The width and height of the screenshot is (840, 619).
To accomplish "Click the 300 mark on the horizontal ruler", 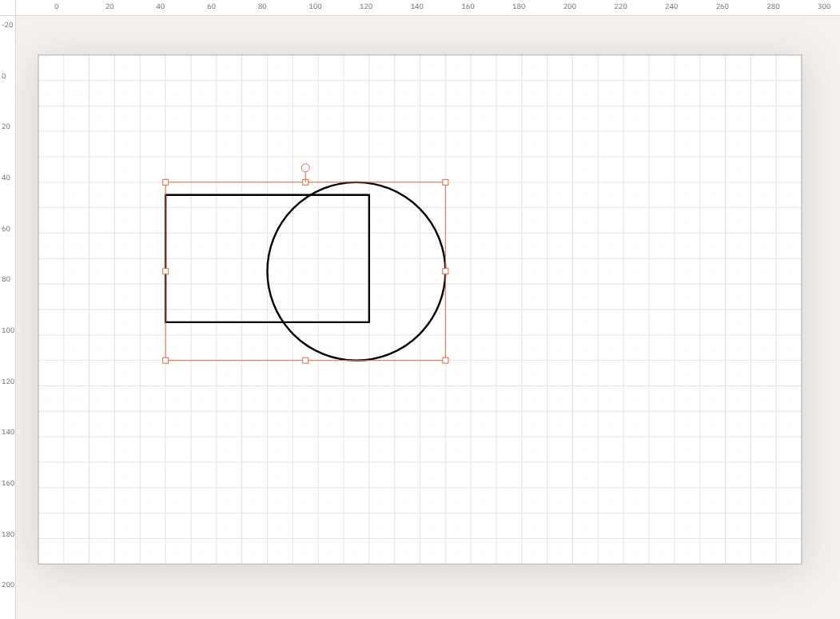I will point(824,6).
